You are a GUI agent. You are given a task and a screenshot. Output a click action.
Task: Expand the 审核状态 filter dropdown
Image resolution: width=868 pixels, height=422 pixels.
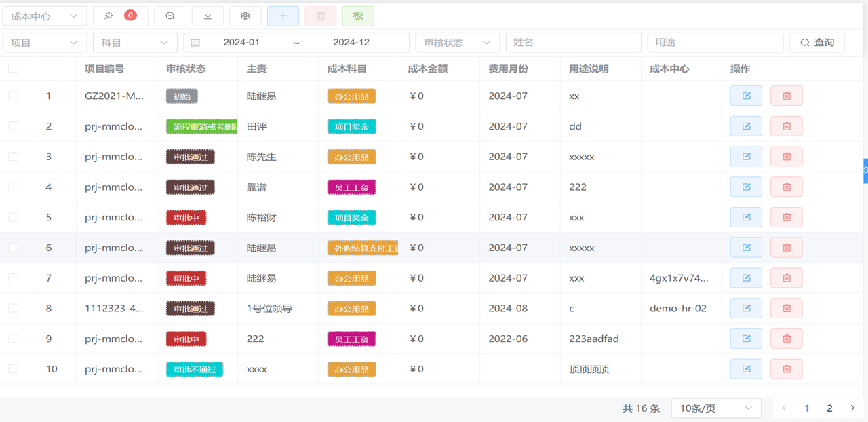457,43
